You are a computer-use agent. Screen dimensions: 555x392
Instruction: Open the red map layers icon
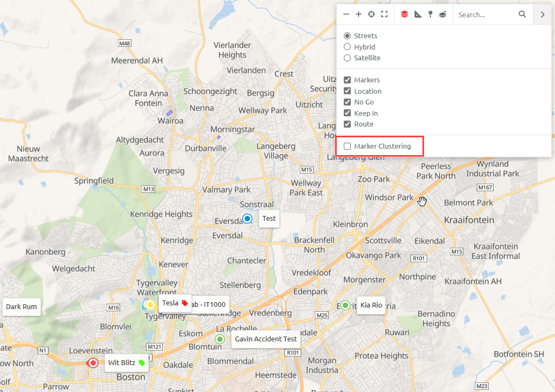pos(404,15)
